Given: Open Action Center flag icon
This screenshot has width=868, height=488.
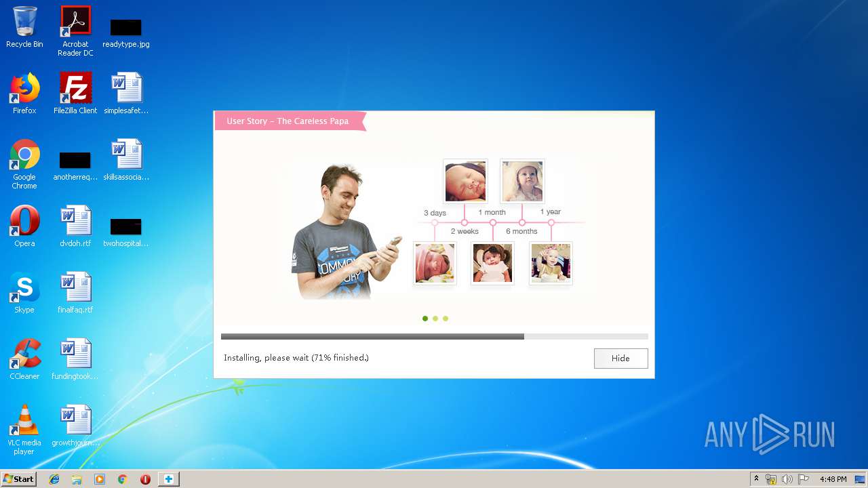Looking at the screenshot, I should [x=804, y=479].
